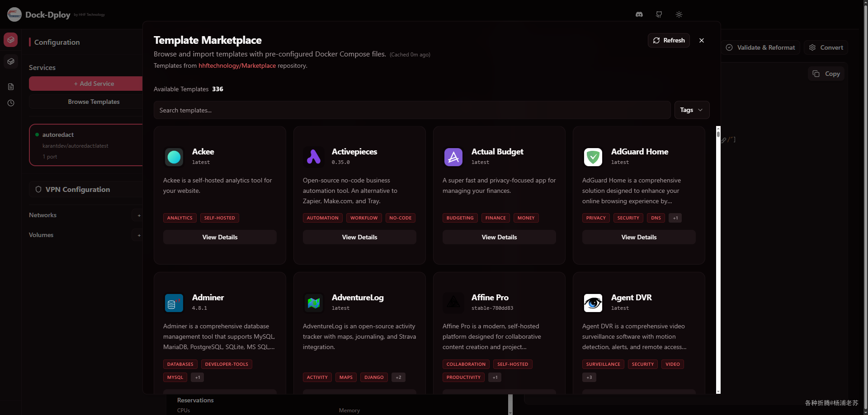Toggle the light/dark theme sun icon
Image resolution: width=868 pixels, height=415 pixels.
coord(679,14)
